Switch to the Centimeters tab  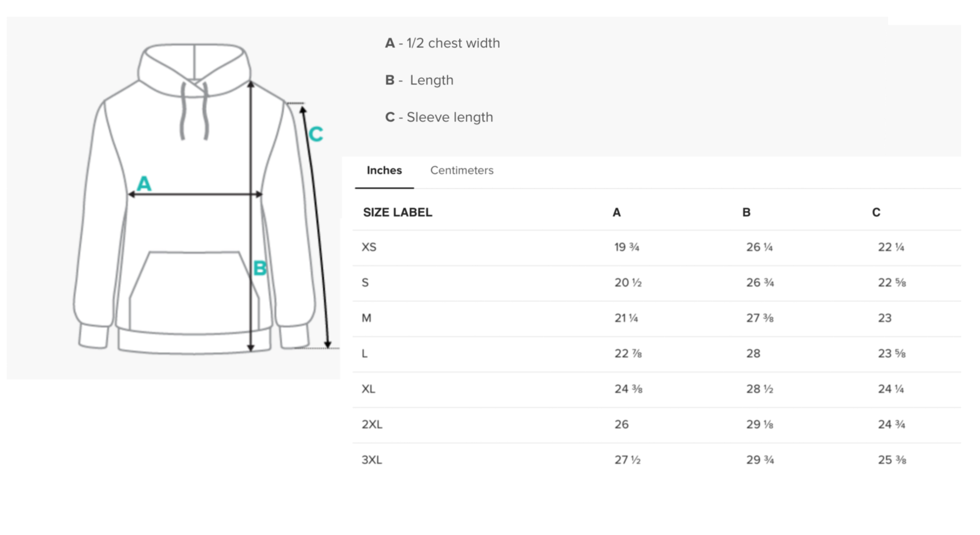461,170
